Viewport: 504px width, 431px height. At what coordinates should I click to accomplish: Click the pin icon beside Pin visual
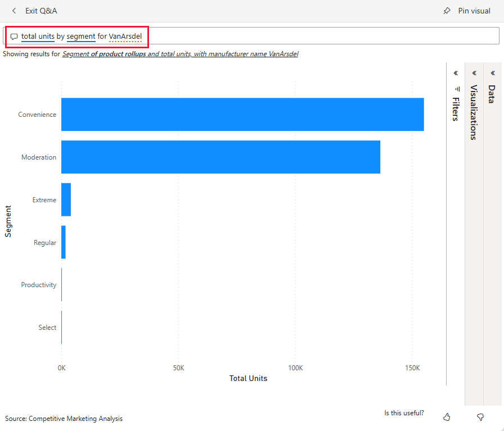click(447, 11)
